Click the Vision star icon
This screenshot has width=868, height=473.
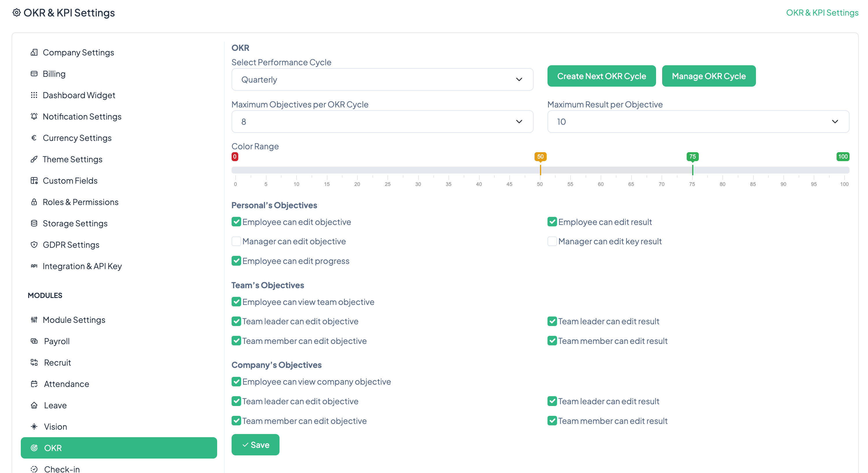[x=34, y=427]
